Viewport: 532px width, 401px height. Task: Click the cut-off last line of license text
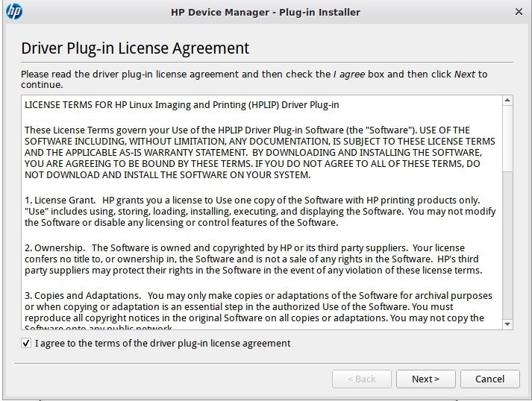click(x=98, y=328)
